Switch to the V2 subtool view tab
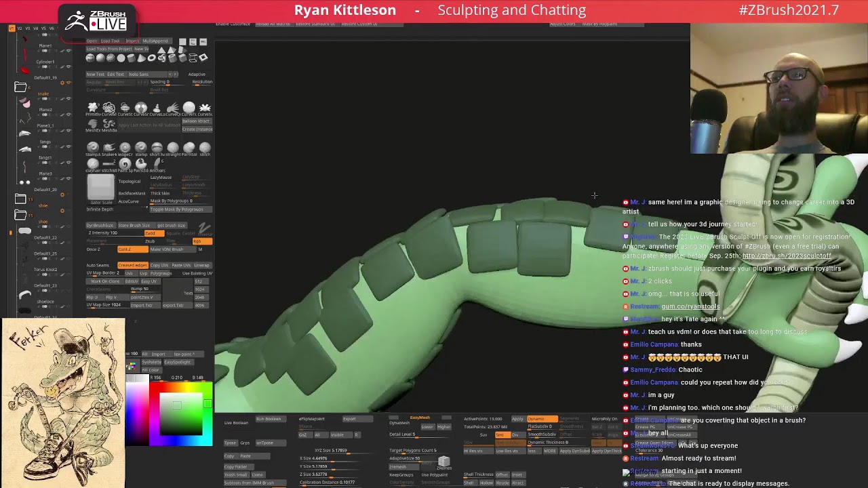Viewport: 868px width, 488px height. (19, 28)
